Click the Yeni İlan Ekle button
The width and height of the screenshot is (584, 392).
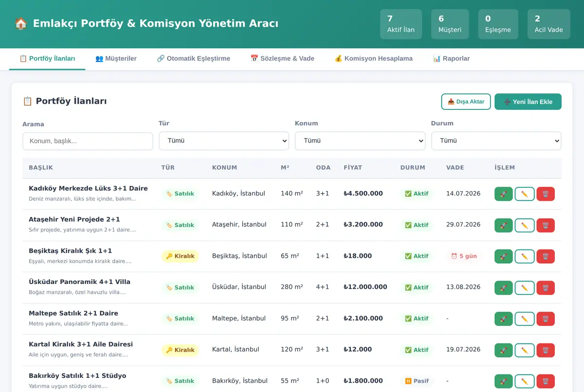(x=528, y=102)
